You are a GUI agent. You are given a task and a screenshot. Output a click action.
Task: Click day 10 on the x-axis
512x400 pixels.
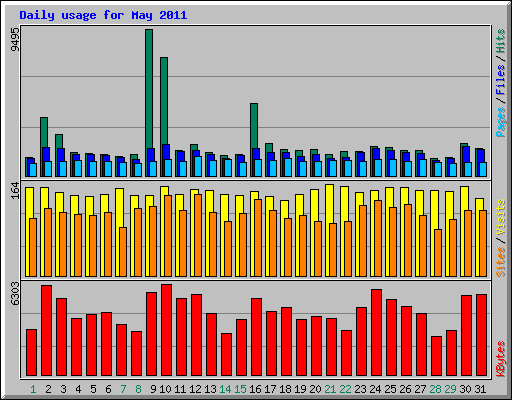tap(165, 389)
